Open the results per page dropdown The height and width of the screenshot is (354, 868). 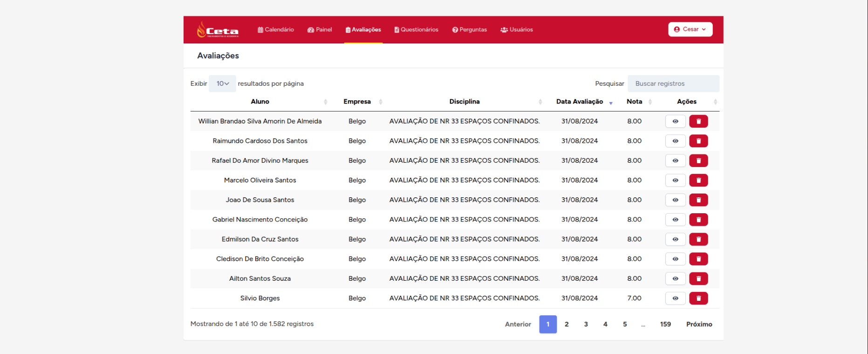tap(222, 83)
